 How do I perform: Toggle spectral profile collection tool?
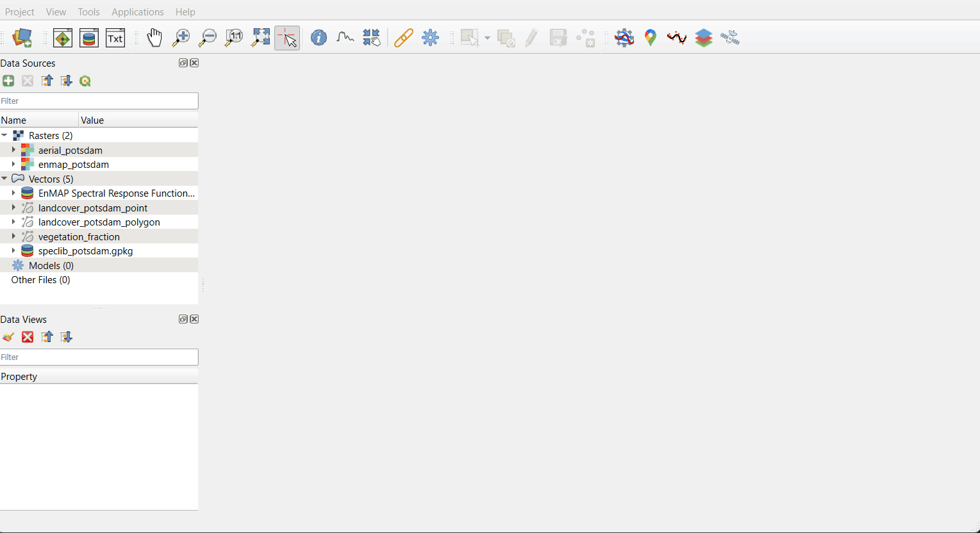[x=345, y=38]
